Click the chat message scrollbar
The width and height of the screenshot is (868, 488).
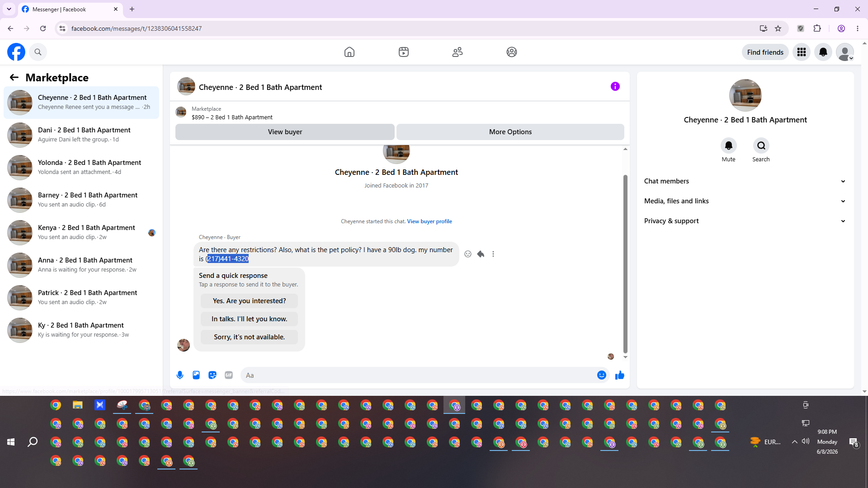(x=625, y=263)
